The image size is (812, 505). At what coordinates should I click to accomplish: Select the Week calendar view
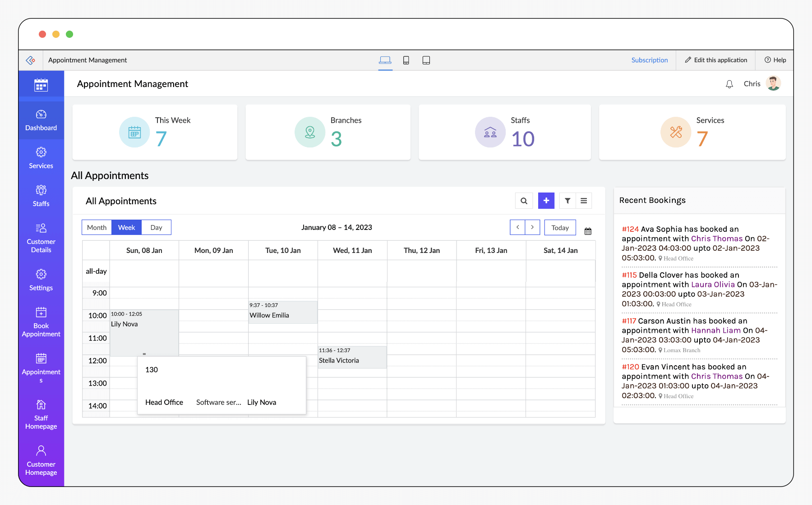click(x=126, y=228)
